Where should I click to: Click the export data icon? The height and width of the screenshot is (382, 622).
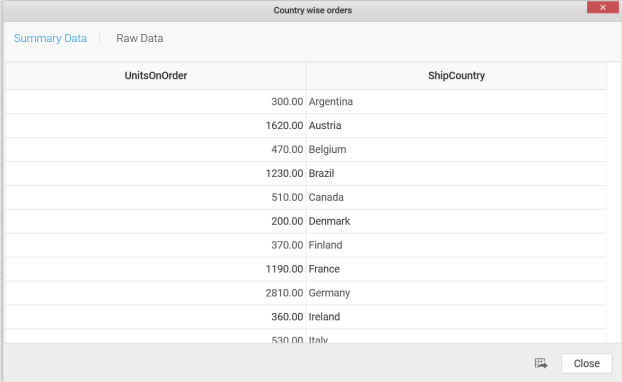[x=541, y=363]
